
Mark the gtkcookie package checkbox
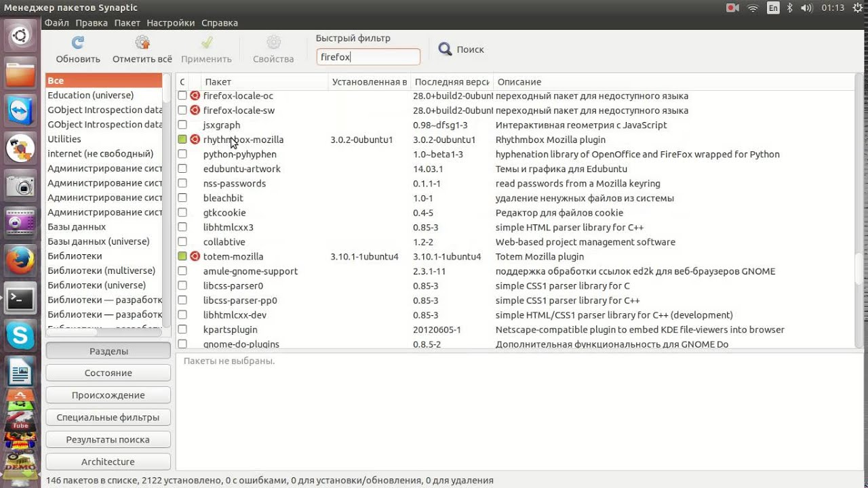pos(182,213)
